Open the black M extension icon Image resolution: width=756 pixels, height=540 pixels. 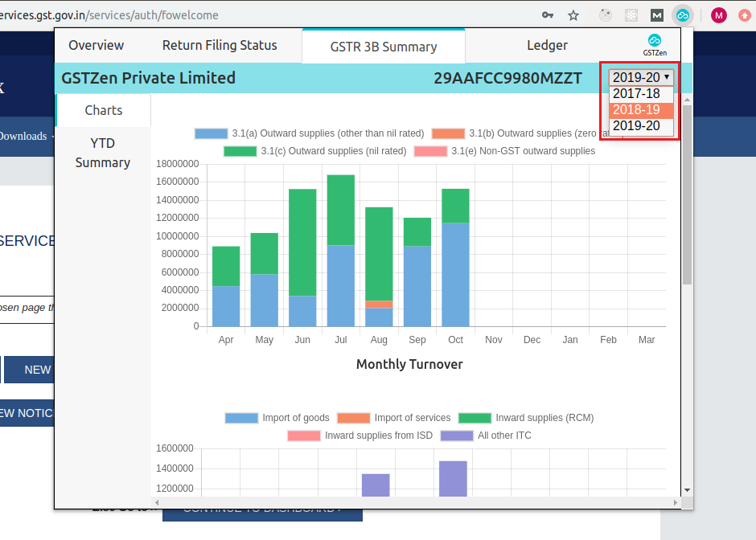click(657, 15)
